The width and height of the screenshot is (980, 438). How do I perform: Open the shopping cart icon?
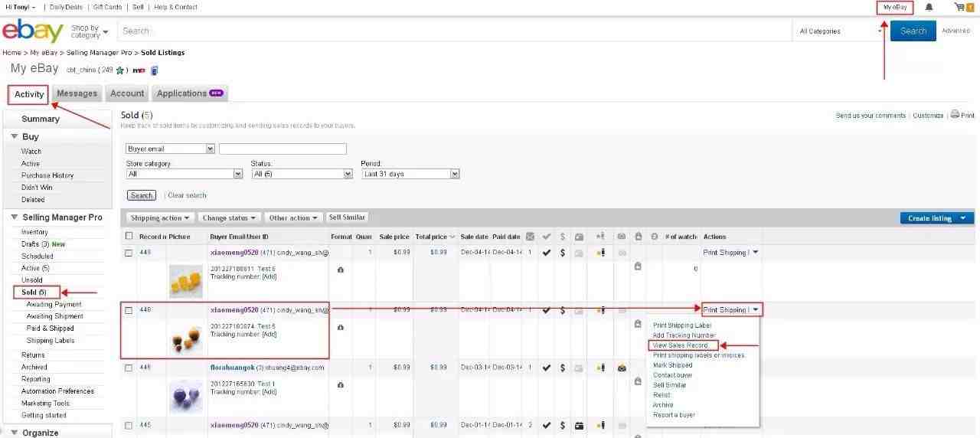pyautogui.click(x=959, y=7)
